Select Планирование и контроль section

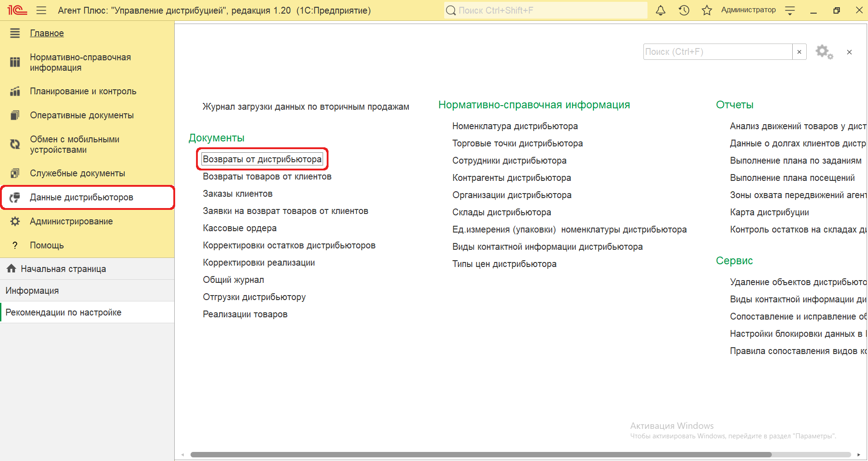pos(83,91)
